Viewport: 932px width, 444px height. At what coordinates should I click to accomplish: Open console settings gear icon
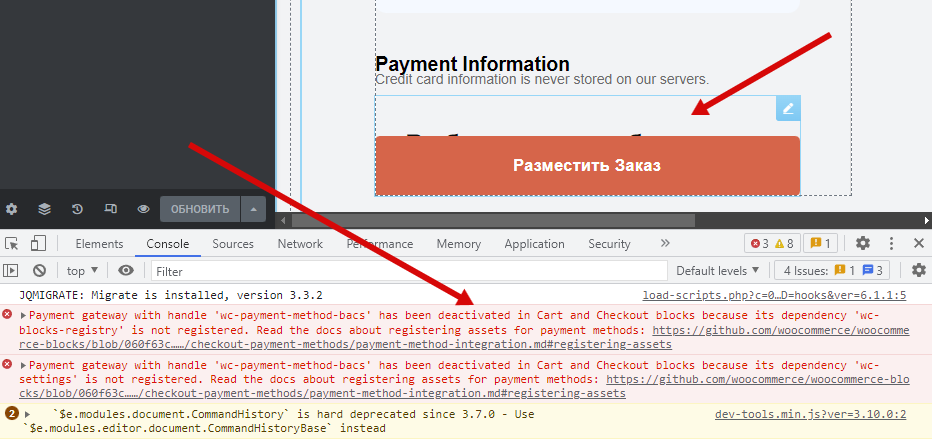click(918, 270)
